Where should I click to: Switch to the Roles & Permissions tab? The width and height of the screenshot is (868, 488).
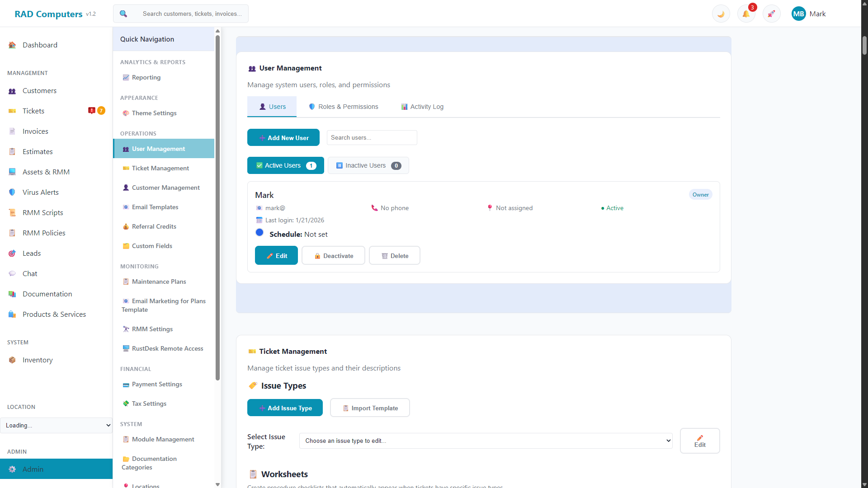click(x=343, y=107)
